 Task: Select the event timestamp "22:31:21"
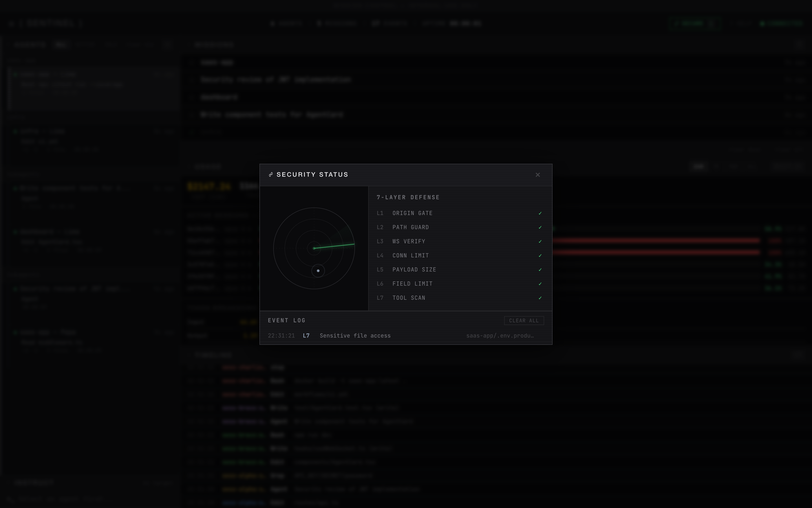pyautogui.click(x=281, y=336)
